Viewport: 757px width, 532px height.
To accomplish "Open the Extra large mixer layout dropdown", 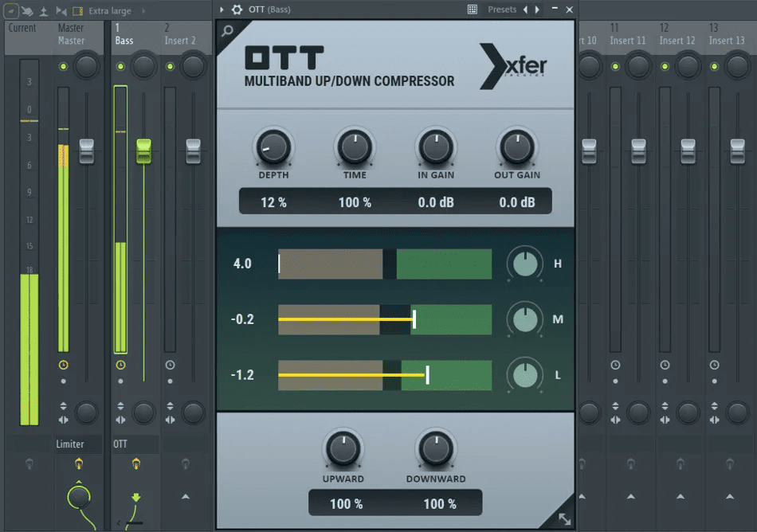I will (111, 11).
